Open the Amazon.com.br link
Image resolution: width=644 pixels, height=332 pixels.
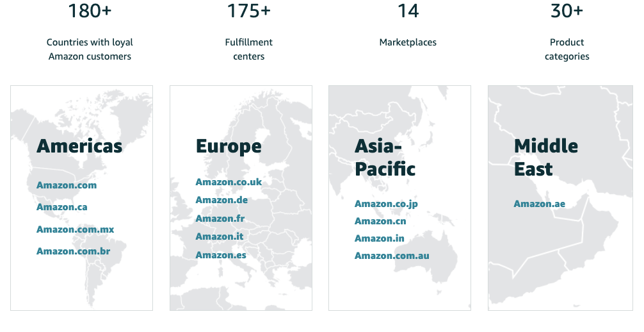[x=74, y=251]
